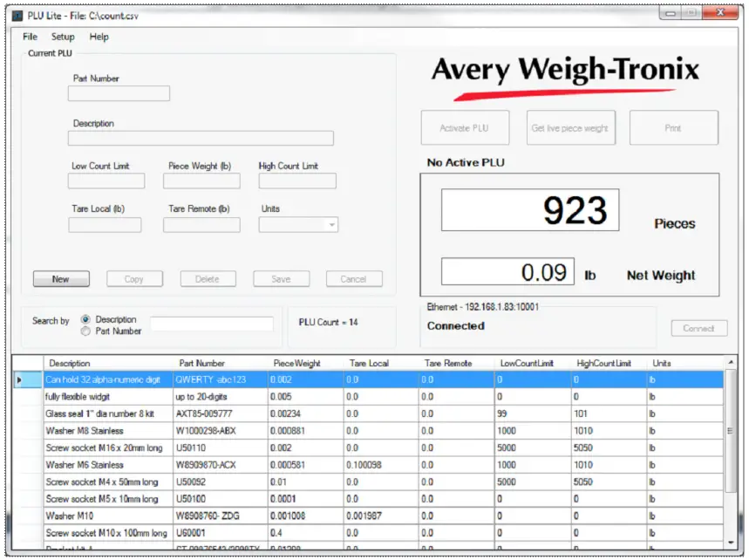
Task: Click the Save button
Action: tap(281, 278)
